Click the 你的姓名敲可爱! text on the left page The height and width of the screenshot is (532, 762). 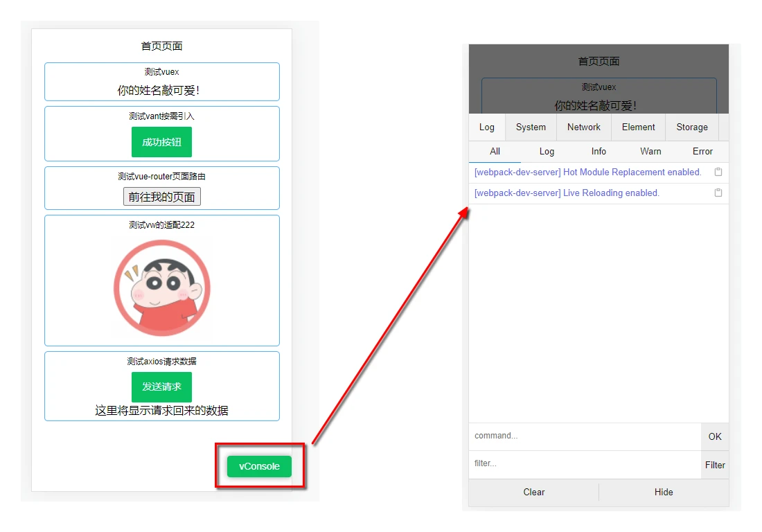point(159,90)
